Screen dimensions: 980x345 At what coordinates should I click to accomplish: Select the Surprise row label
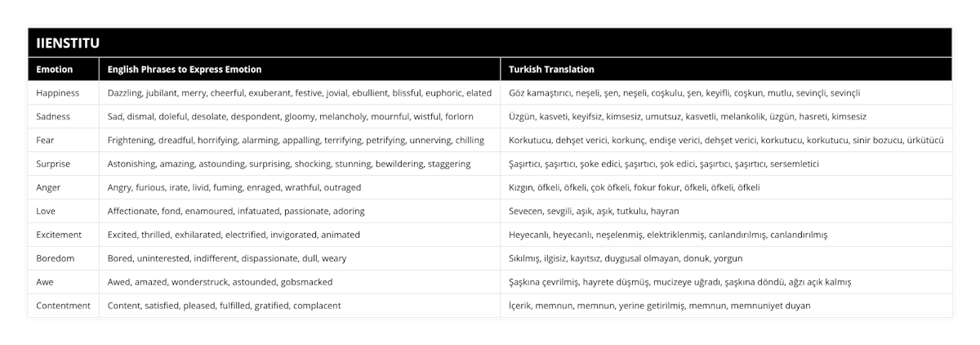pos(55,164)
